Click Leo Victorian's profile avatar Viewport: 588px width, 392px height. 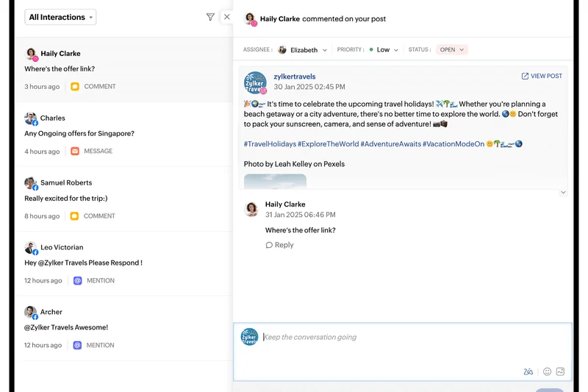coord(31,248)
